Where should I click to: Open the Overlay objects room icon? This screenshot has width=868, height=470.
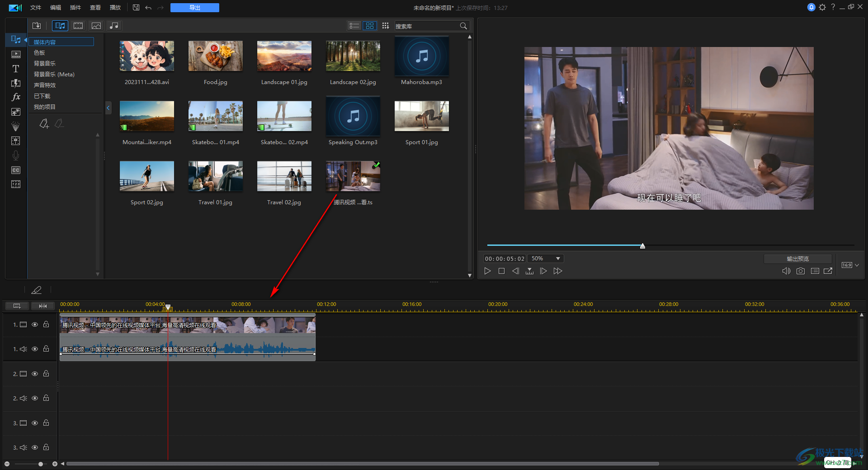(x=16, y=112)
